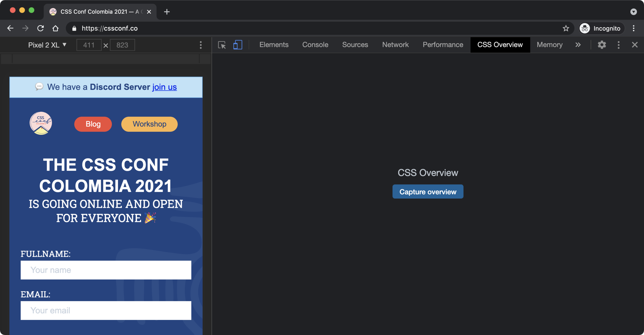This screenshot has width=644, height=335.
Task: Click the device toolbar more options icon
Action: coord(201,45)
